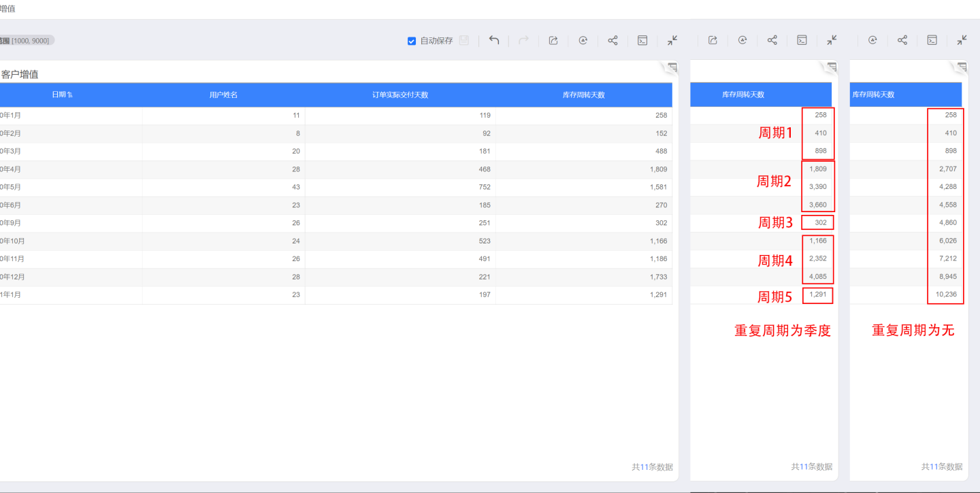Click the undo arrow icon
The width and height of the screenshot is (980, 493).
point(494,41)
